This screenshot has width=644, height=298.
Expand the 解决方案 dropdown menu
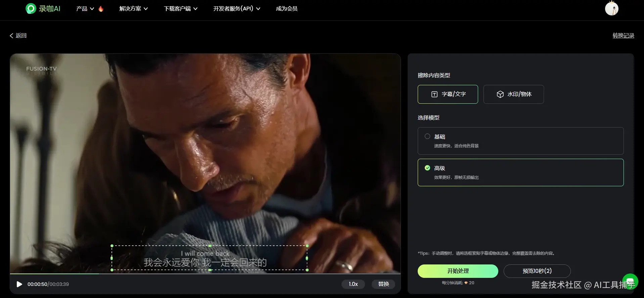point(134,9)
